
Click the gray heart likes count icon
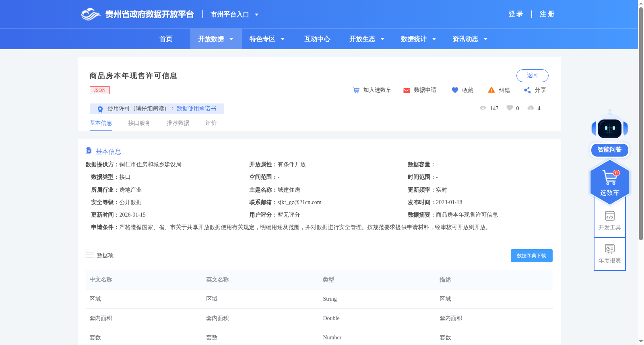(x=510, y=108)
